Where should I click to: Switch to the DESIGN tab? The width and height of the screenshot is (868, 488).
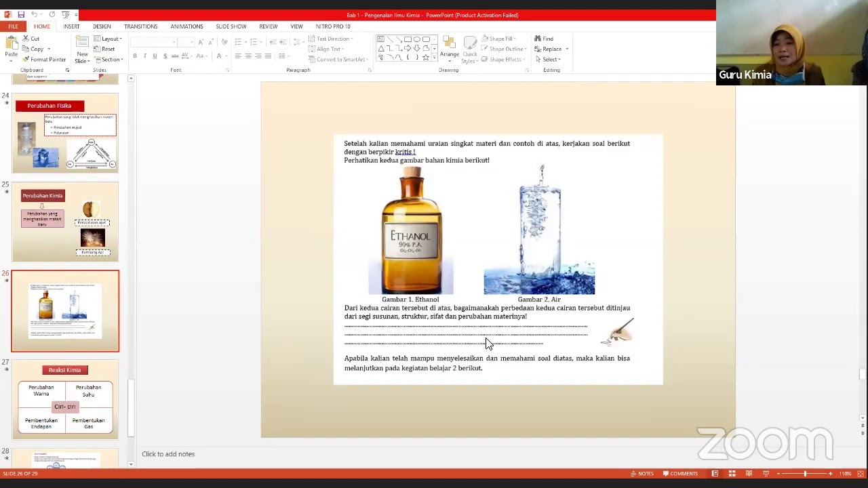point(102,26)
